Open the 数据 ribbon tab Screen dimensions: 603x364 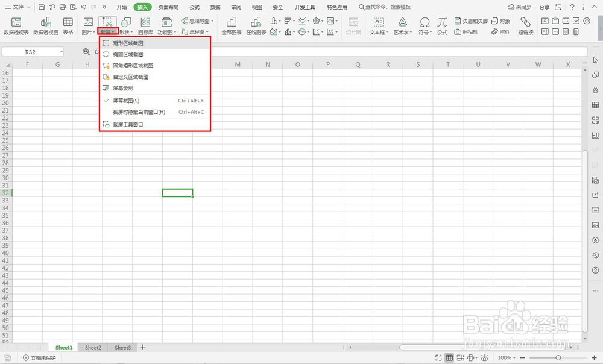click(215, 7)
